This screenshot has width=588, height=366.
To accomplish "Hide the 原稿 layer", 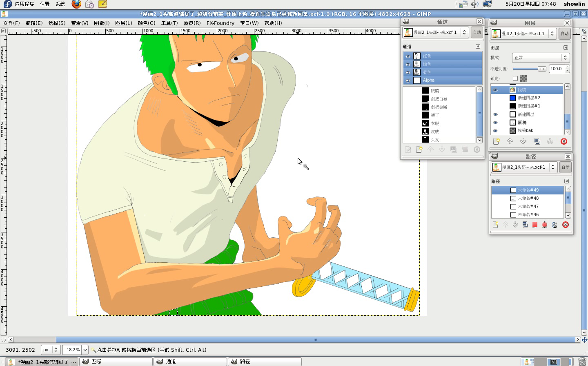I will tap(495, 123).
